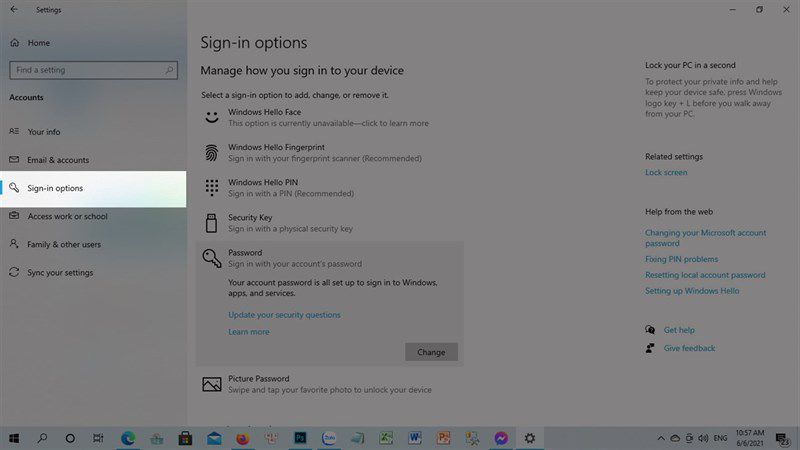The image size is (800, 450).
Task: Open Word from taskbar
Action: click(x=414, y=438)
